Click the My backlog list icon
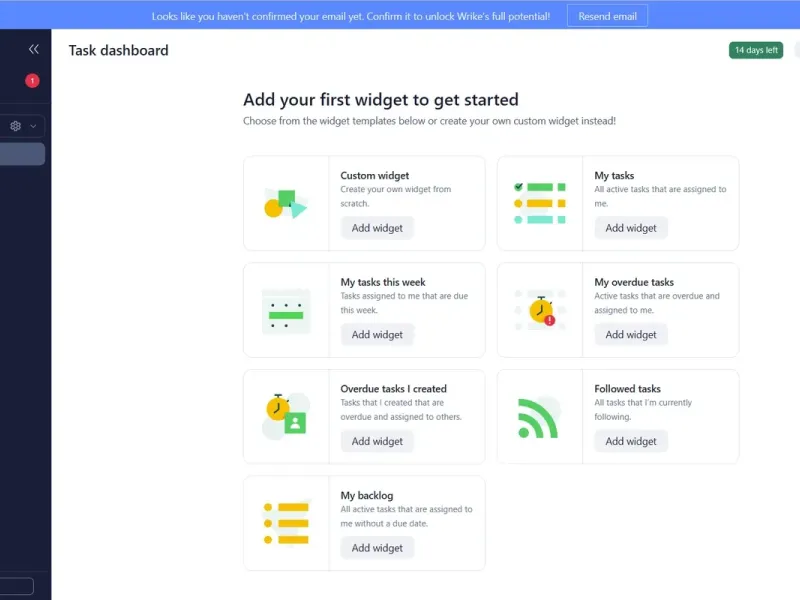 285,523
